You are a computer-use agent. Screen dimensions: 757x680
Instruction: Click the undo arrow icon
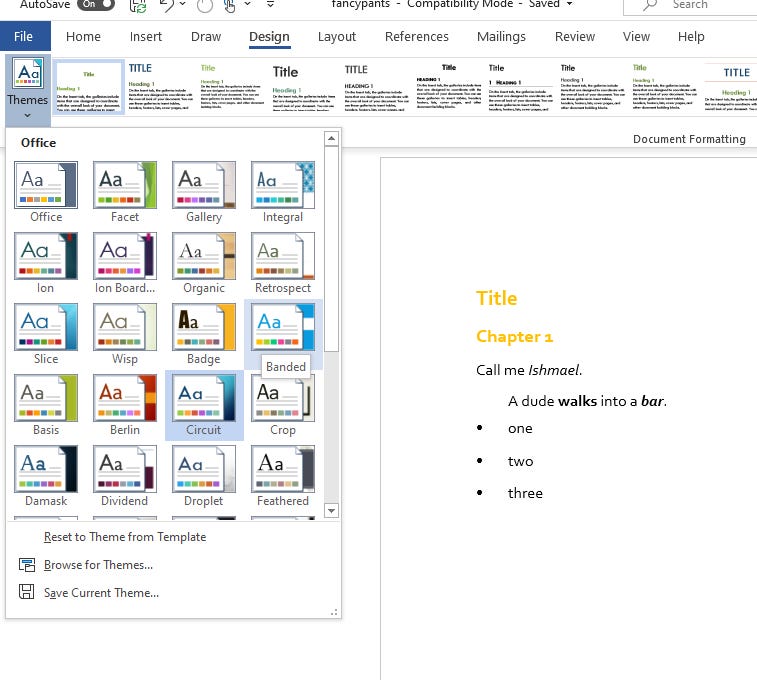coord(167,5)
